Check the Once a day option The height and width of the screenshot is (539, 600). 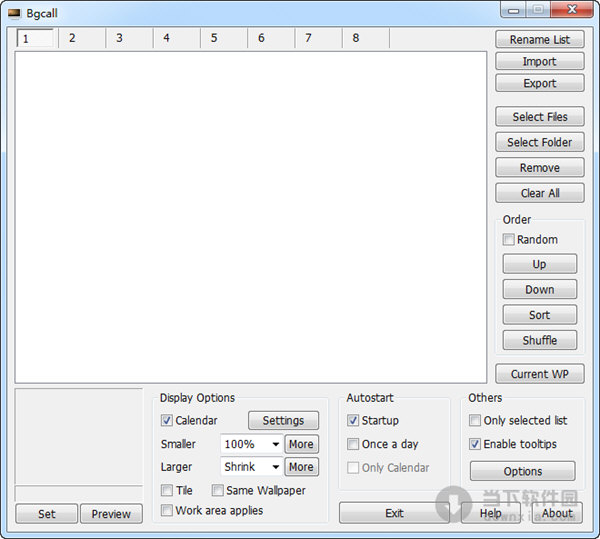point(353,444)
